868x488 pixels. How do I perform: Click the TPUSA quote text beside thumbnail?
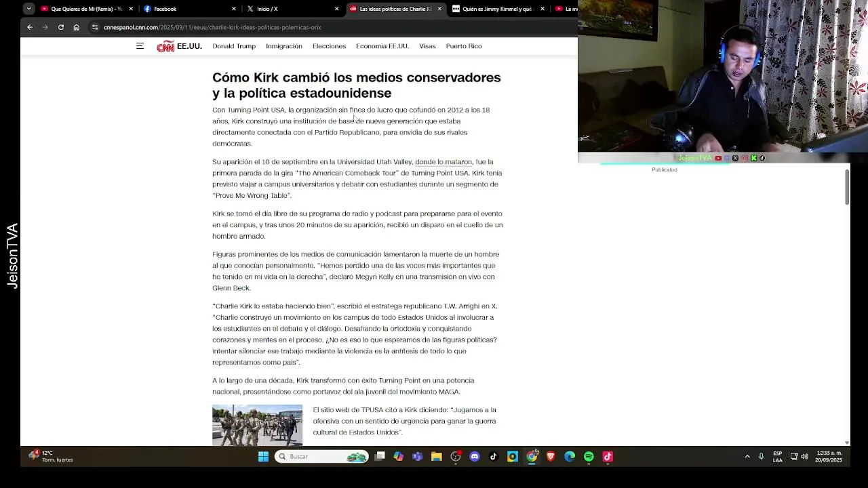(x=405, y=421)
